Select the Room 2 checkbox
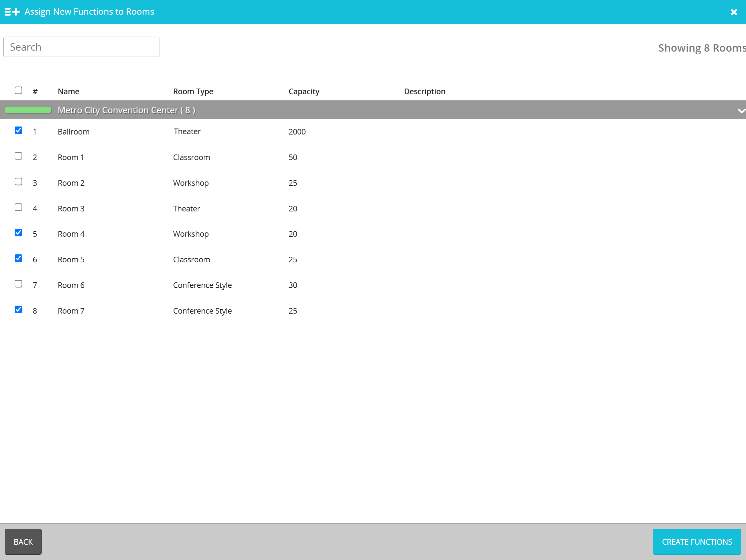This screenshot has width=746, height=560. [19, 182]
